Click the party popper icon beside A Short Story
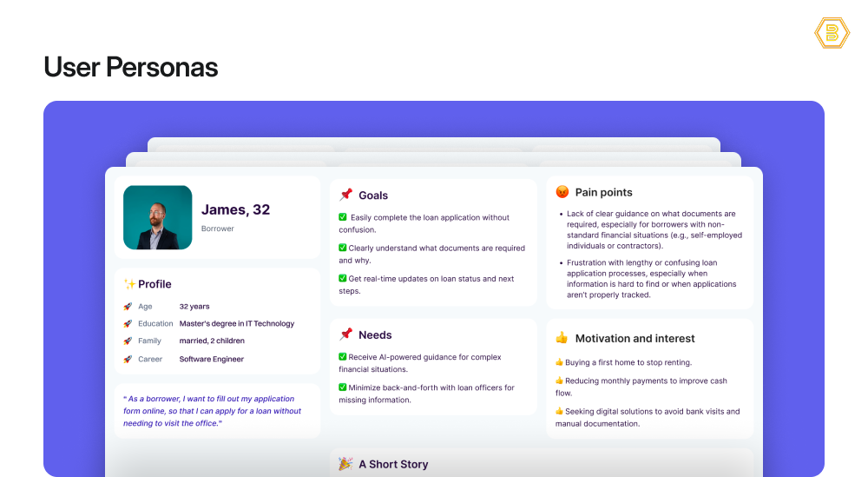The width and height of the screenshot is (868, 477). pyautogui.click(x=345, y=464)
